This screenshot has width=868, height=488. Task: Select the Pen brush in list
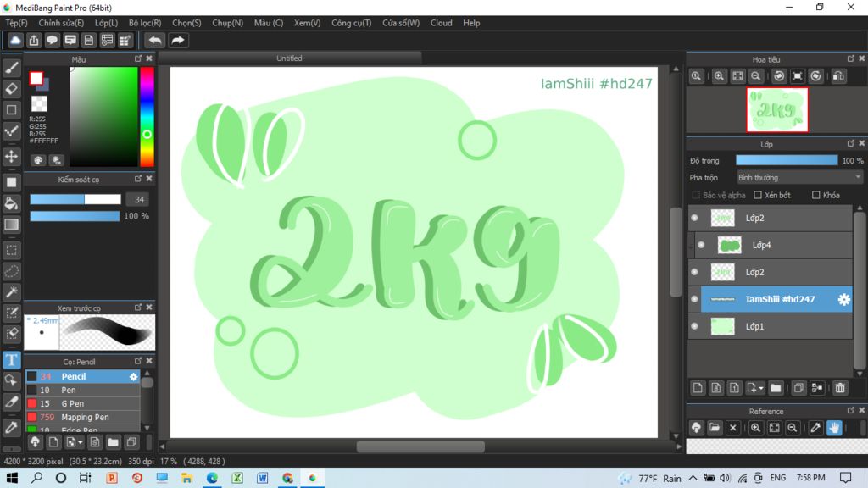82,390
